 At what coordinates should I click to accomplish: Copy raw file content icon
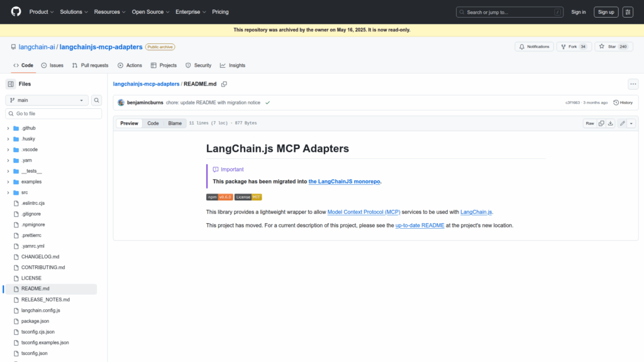coord(601,123)
